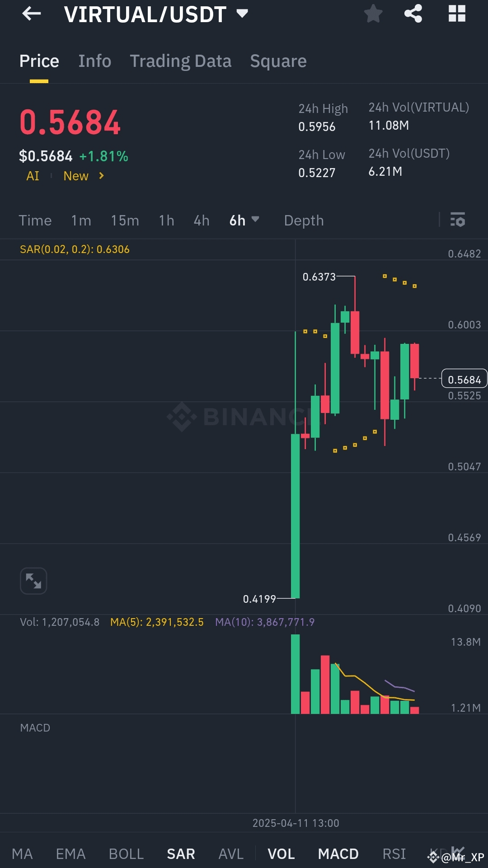Open chart settings next to Depth
The image size is (488, 868).
(x=458, y=221)
